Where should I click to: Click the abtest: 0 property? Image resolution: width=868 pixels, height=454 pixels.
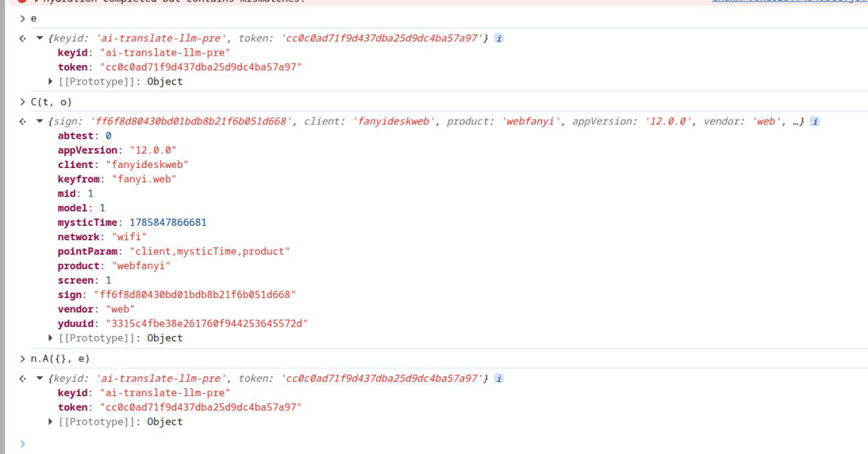pos(84,136)
